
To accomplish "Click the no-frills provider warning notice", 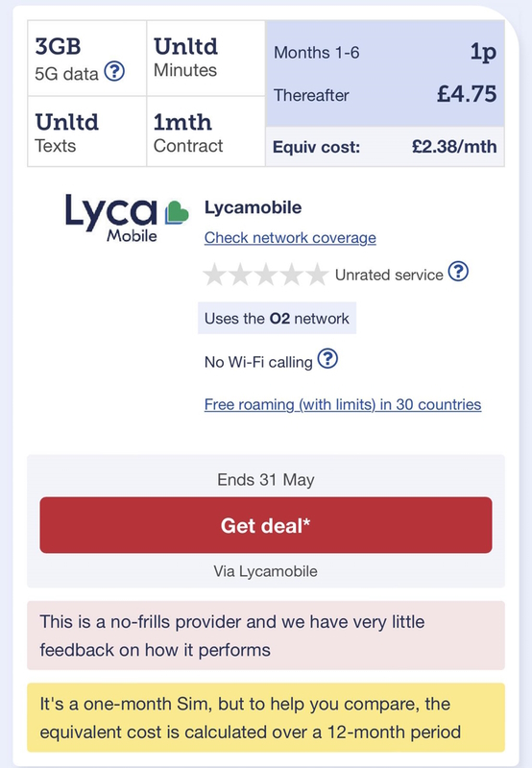I will tap(265, 636).
